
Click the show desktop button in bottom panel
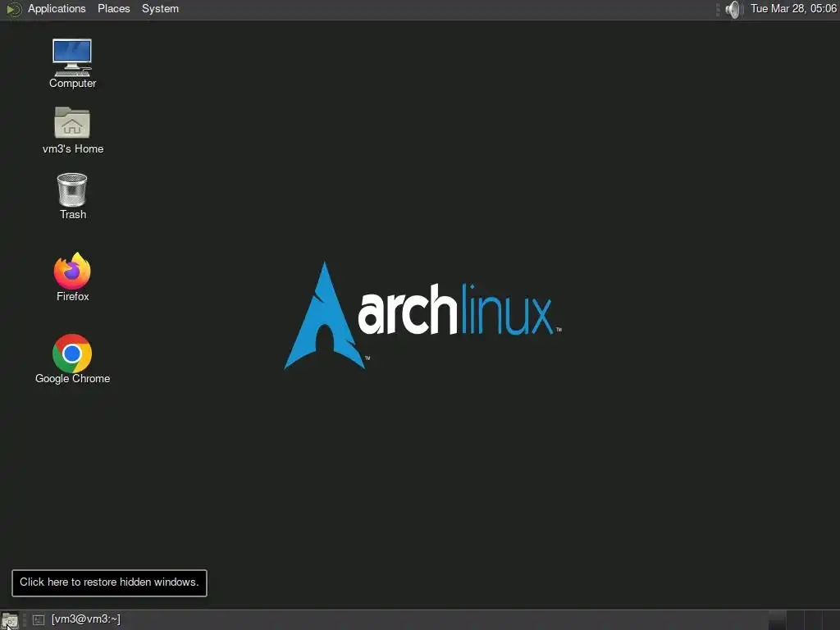pyautogui.click(x=10, y=620)
